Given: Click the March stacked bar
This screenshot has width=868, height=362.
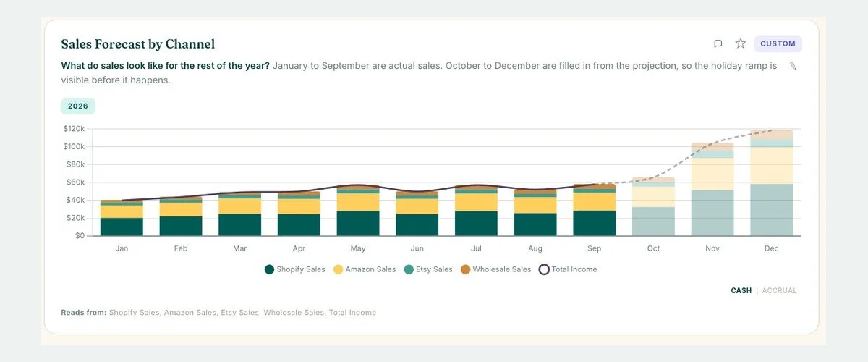Looking at the screenshot, I should coord(240,214).
